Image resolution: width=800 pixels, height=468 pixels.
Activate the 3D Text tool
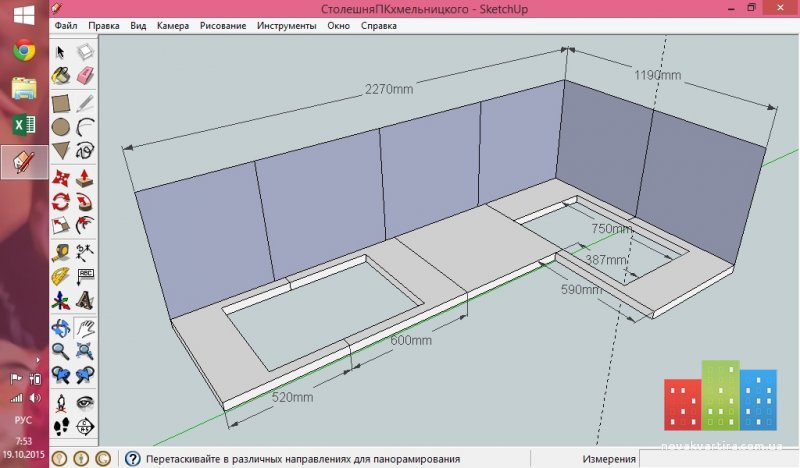85,300
